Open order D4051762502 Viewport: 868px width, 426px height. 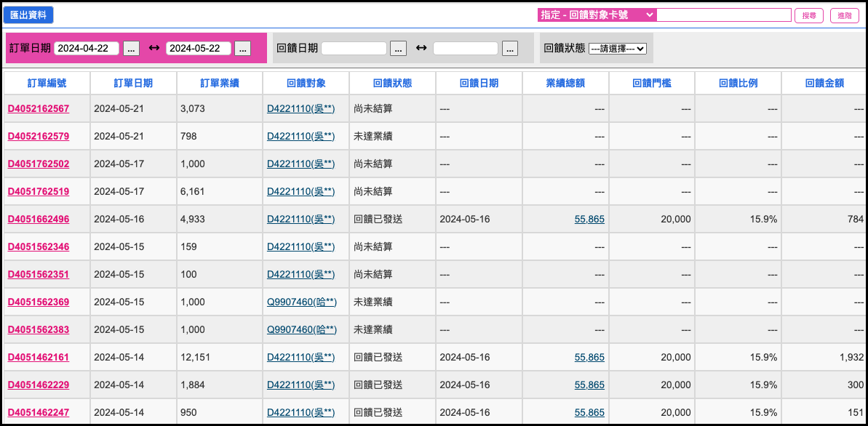click(x=38, y=164)
